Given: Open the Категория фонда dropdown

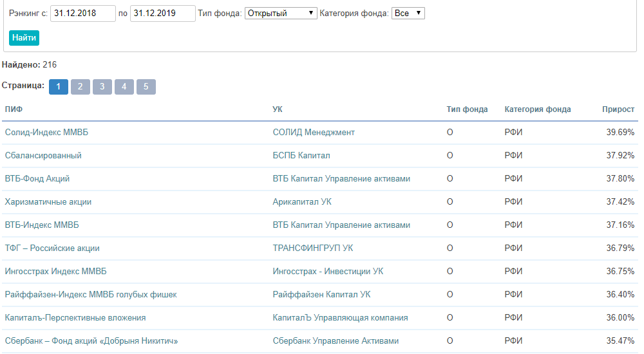Looking at the screenshot, I should pyautogui.click(x=408, y=13).
